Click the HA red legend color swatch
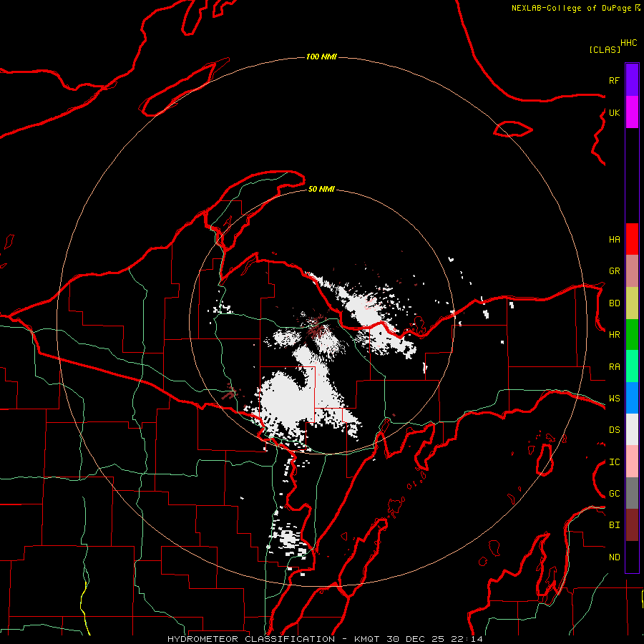The width and height of the screenshot is (644, 644). [x=632, y=239]
